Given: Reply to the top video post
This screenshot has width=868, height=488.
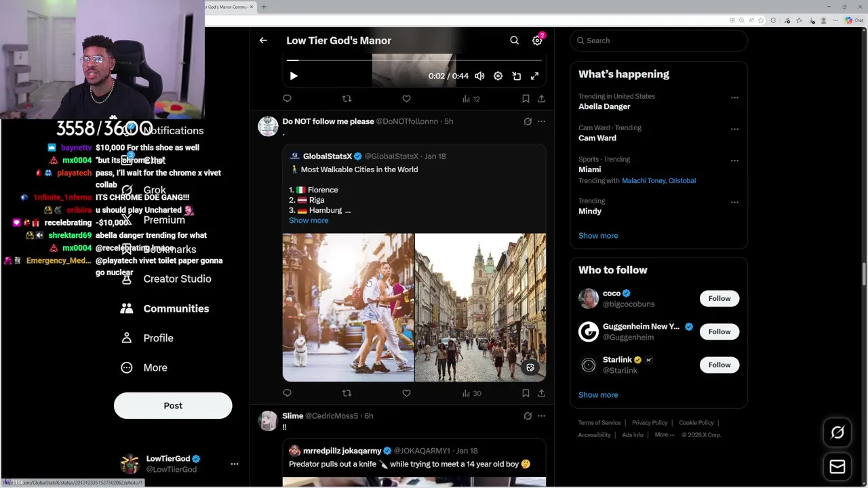Looking at the screenshot, I should 287,99.
